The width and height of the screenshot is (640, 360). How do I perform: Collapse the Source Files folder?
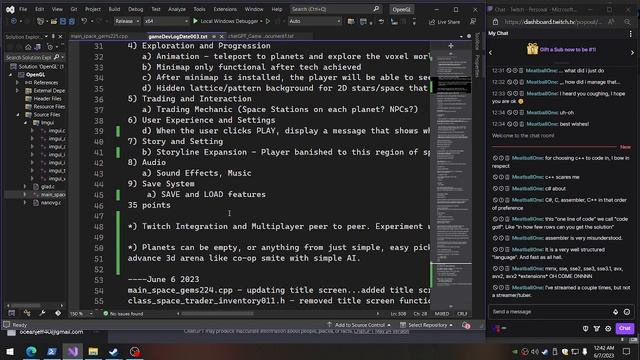coord(18,115)
